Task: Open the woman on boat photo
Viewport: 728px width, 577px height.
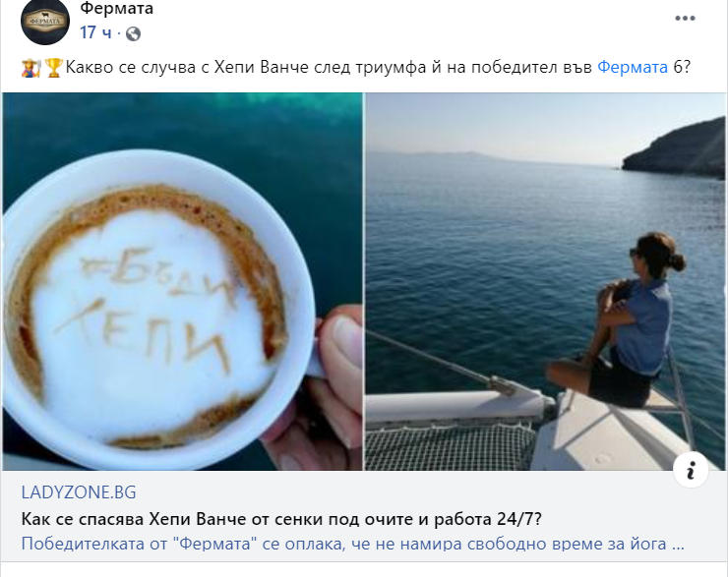Action: (545, 281)
